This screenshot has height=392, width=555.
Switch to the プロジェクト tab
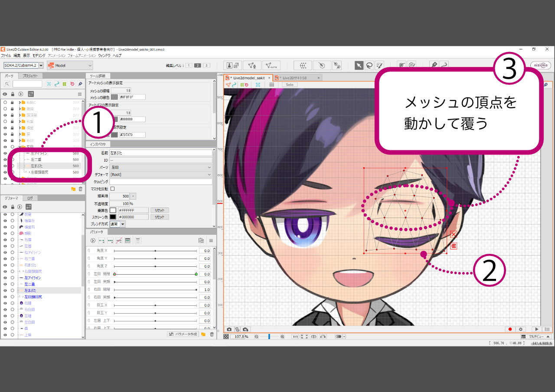(30, 76)
